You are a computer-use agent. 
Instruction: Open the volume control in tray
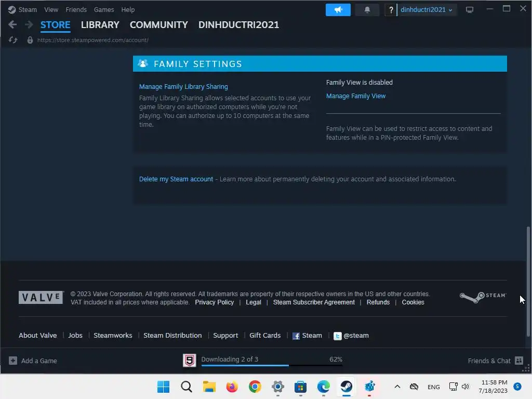pyautogui.click(x=465, y=387)
